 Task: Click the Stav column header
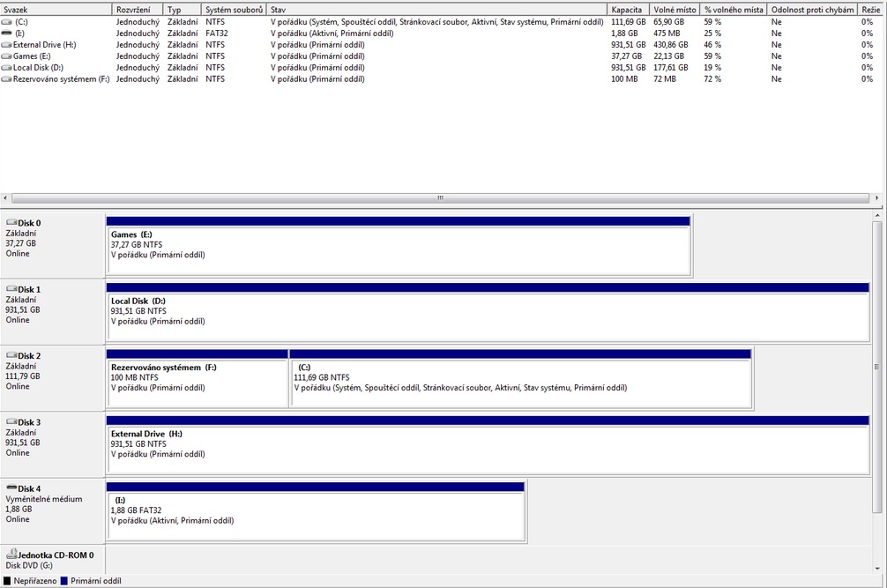tap(437, 9)
